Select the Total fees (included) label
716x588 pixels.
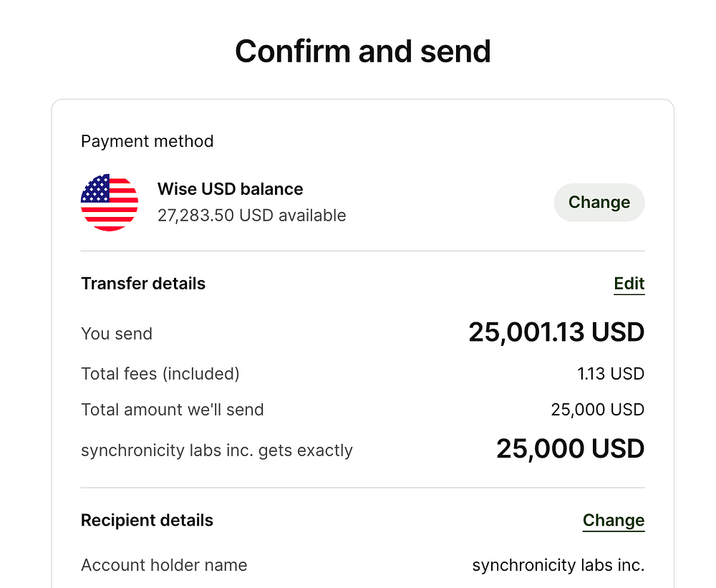coord(160,374)
